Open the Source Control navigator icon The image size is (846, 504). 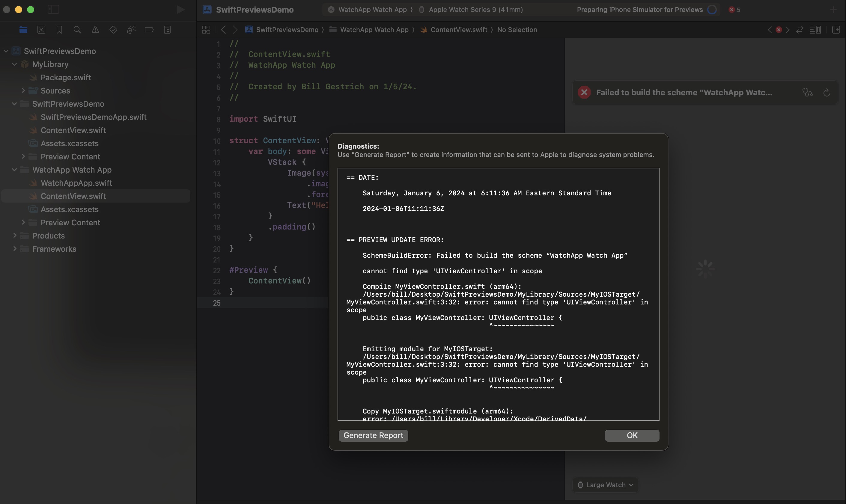coord(41,30)
